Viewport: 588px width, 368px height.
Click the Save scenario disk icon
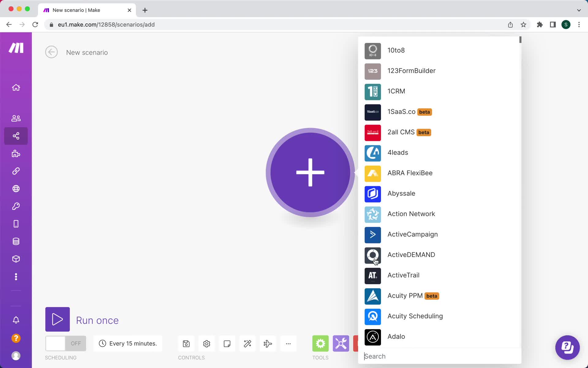[x=186, y=344]
